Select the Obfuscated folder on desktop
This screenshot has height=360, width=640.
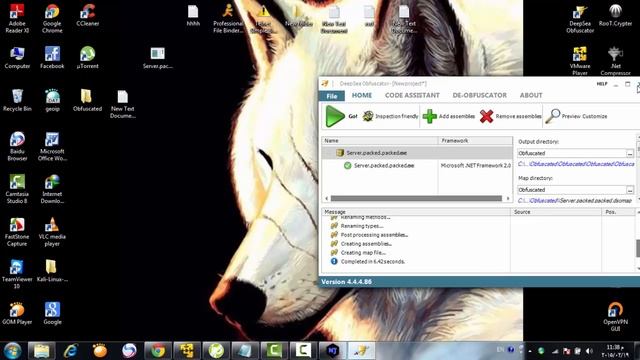[x=87, y=100]
